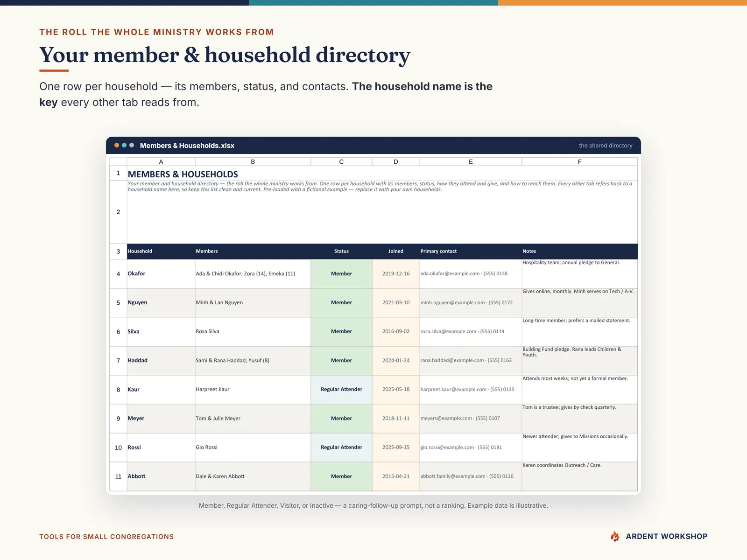Click the Dale & Karen Abbott members cell
747x560 pixels.
click(x=253, y=476)
